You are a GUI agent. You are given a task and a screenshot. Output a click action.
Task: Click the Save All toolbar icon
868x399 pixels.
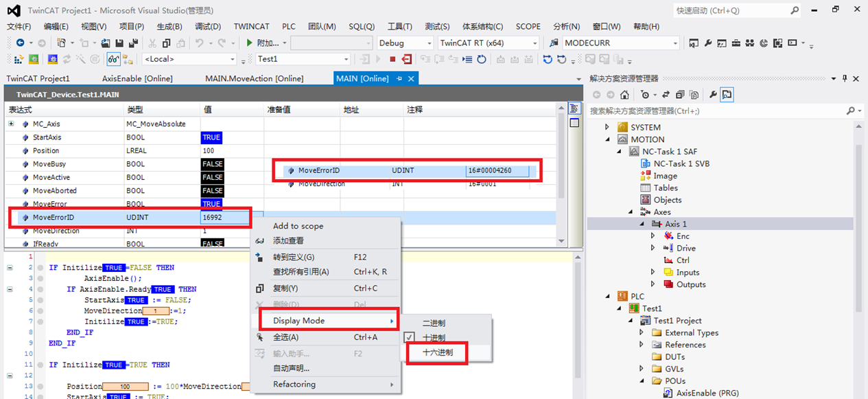click(x=133, y=43)
